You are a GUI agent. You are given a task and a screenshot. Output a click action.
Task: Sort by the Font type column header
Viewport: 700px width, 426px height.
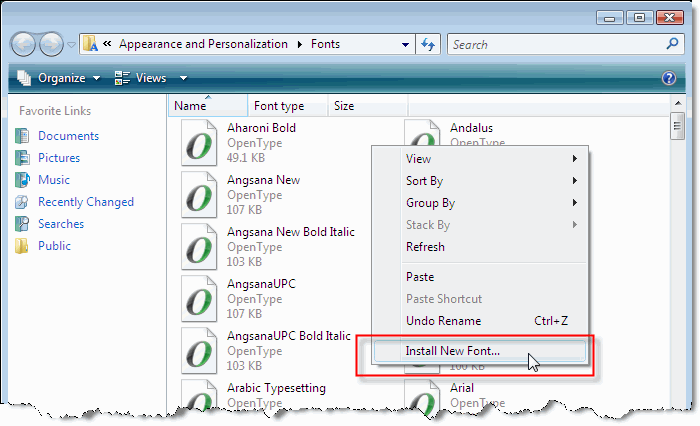tap(279, 106)
